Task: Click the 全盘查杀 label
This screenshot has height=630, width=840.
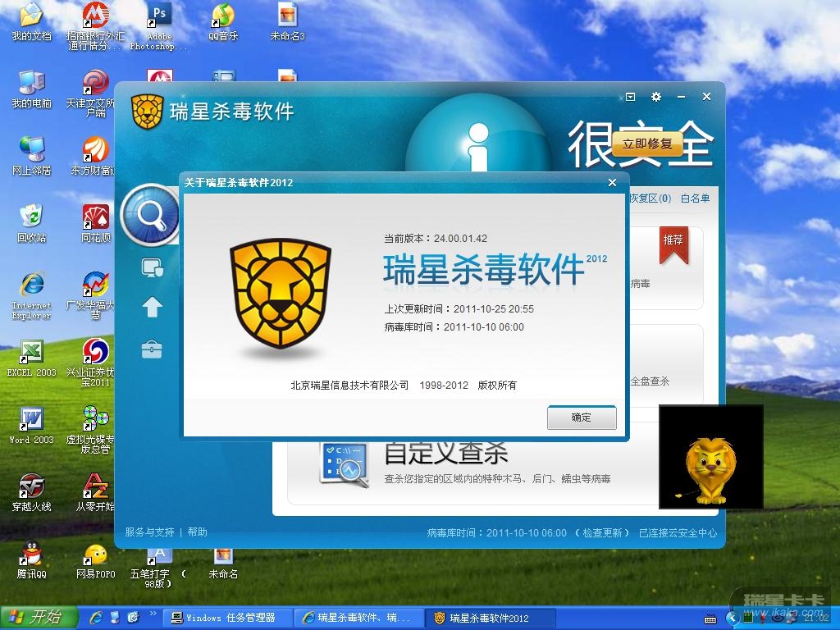Action: 650,381
